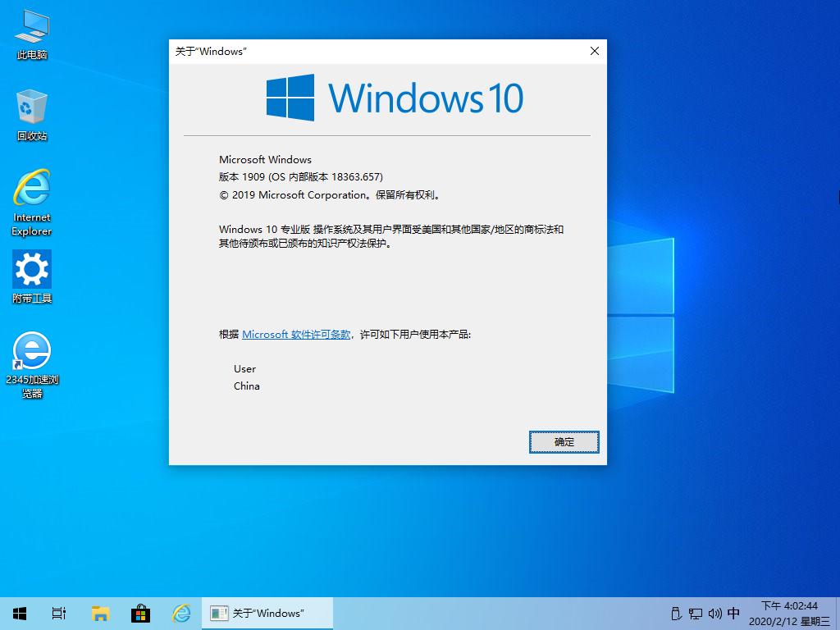This screenshot has width=840, height=630.
Task: Open Microsoft Store from the taskbar
Action: click(x=140, y=614)
